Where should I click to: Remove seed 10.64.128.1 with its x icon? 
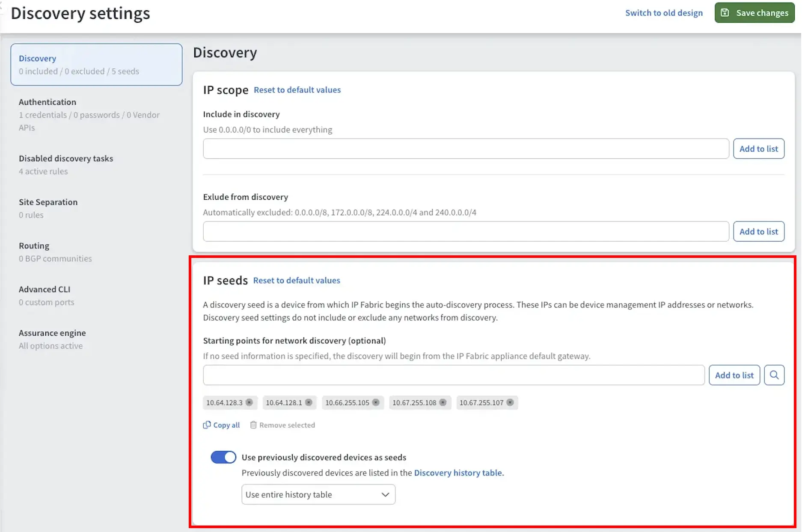(309, 402)
